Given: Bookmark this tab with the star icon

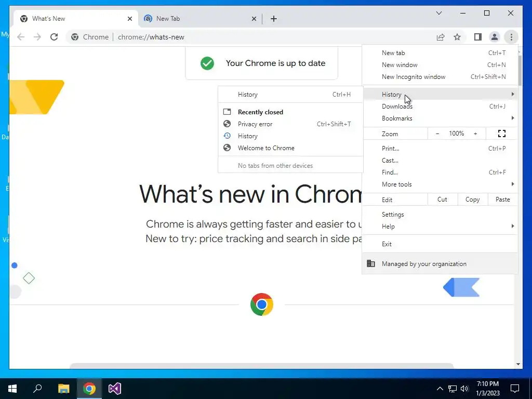Looking at the screenshot, I should pos(457,37).
